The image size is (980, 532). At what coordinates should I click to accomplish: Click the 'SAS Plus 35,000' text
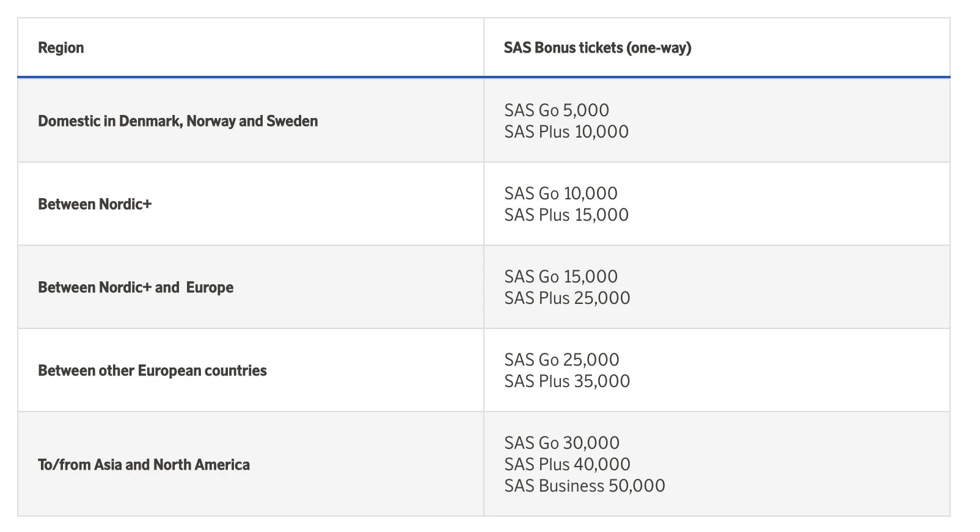567,381
